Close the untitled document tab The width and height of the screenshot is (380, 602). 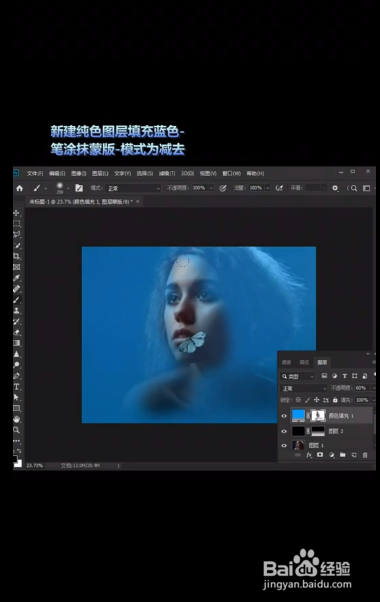[138, 202]
